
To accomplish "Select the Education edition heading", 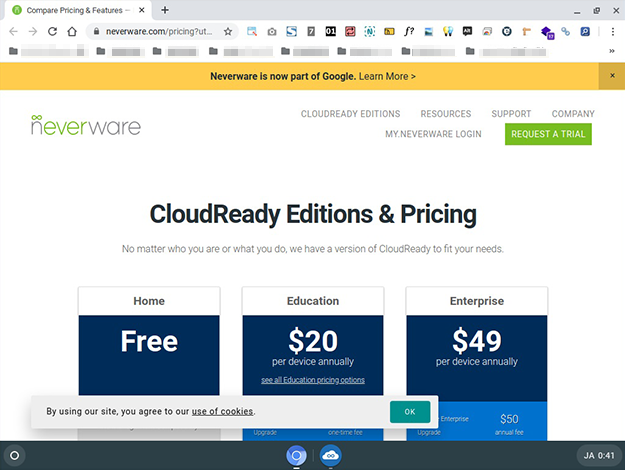I will click(x=313, y=301).
